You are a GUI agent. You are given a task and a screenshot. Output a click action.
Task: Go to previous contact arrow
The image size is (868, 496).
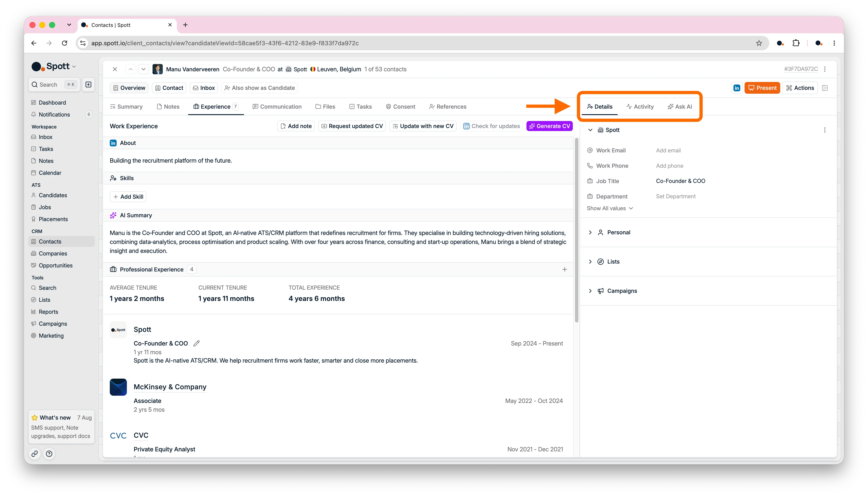130,69
